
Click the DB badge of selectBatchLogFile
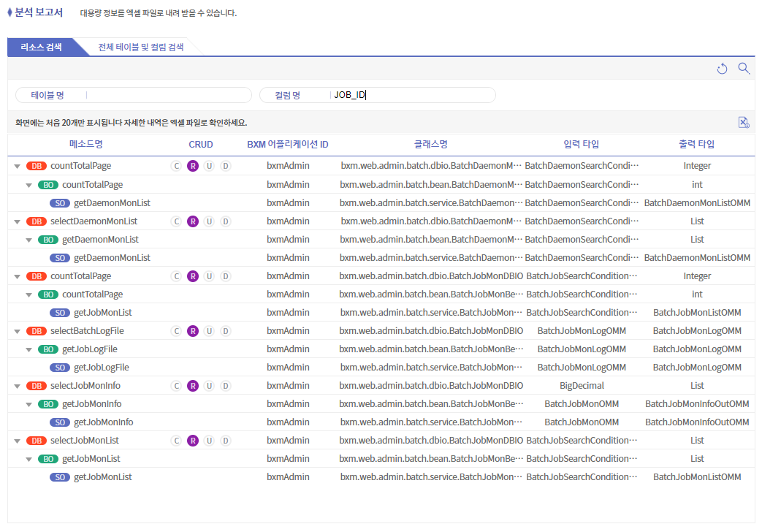coord(37,331)
